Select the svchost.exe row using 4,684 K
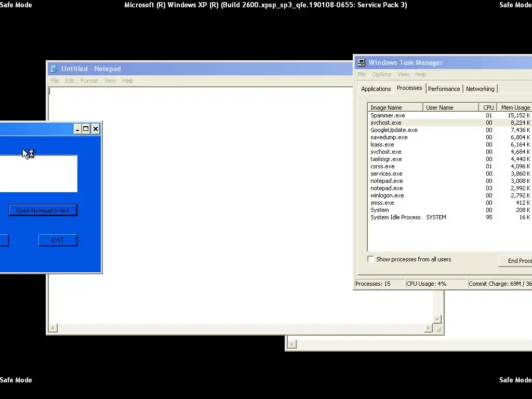The image size is (532, 399). click(450, 152)
